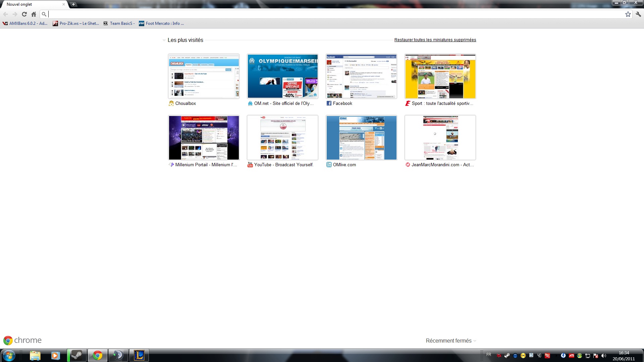Screen dimensions: 644x362
Task: Collapse the Les plus visités section
Action: [164, 40]
